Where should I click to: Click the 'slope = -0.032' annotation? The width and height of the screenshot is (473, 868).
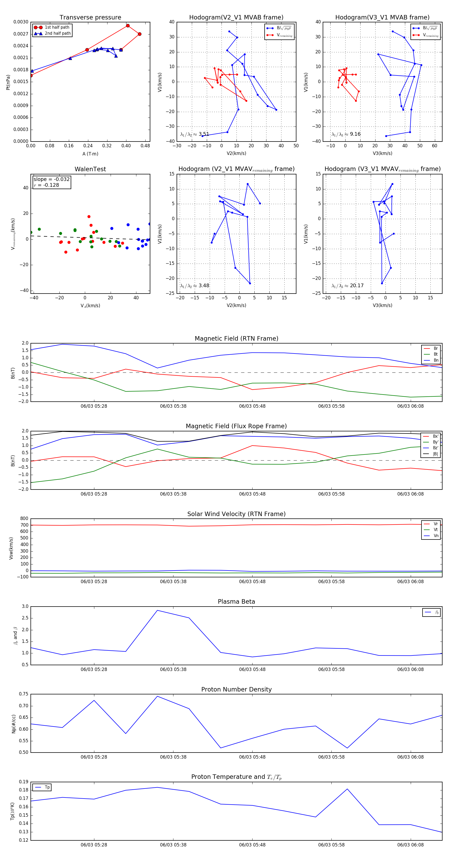coord(52,179)
